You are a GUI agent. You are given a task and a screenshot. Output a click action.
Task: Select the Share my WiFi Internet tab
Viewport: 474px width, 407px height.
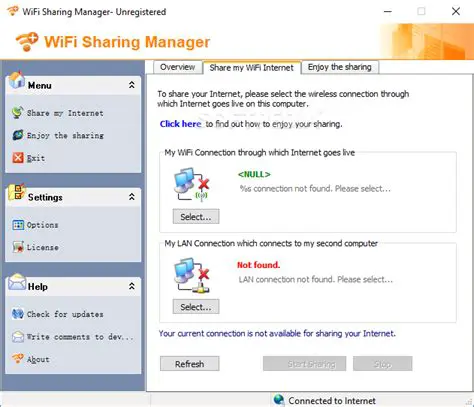(252, 68)
